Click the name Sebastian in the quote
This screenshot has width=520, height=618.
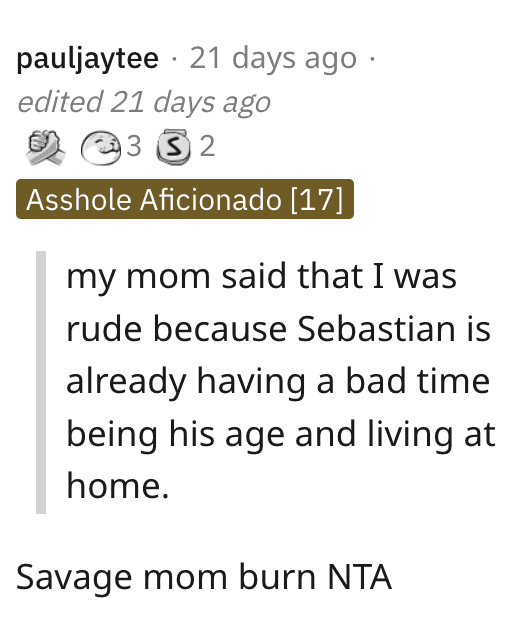coord(376,329)
